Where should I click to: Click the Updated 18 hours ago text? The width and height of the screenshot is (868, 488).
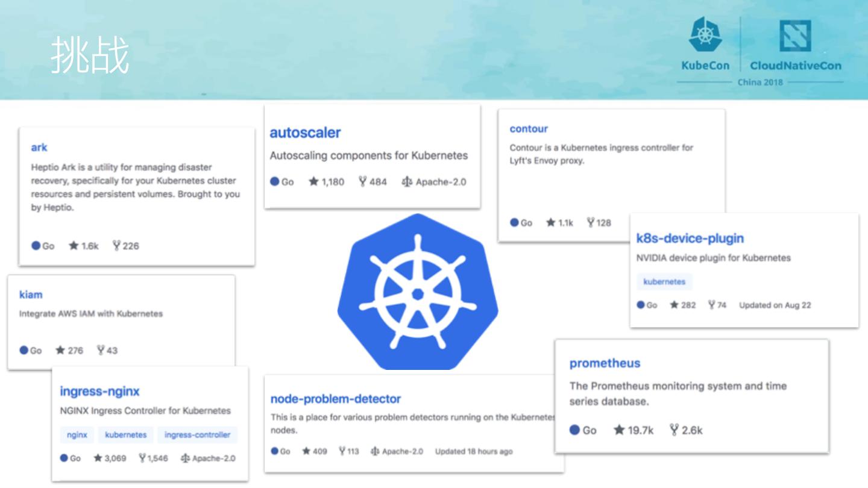click(x=474, y=451)
